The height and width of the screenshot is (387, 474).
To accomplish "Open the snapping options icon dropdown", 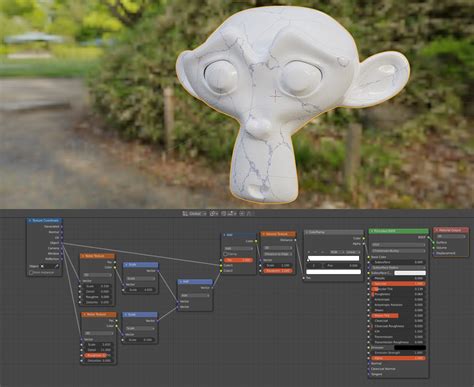I will [232, 213].
